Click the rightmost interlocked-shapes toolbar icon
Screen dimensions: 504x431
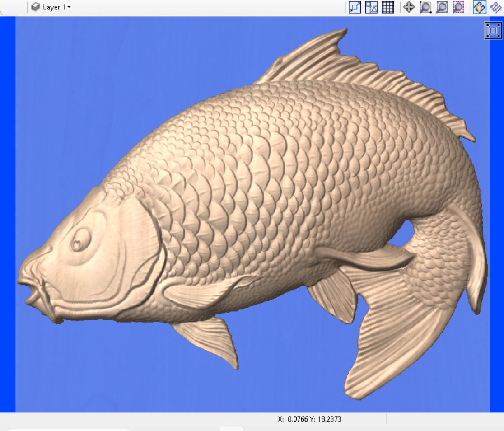[495, 7]
